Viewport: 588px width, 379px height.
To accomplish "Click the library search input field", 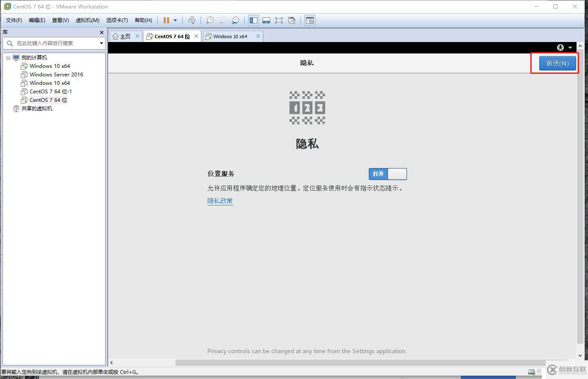I will coord(53,43).
